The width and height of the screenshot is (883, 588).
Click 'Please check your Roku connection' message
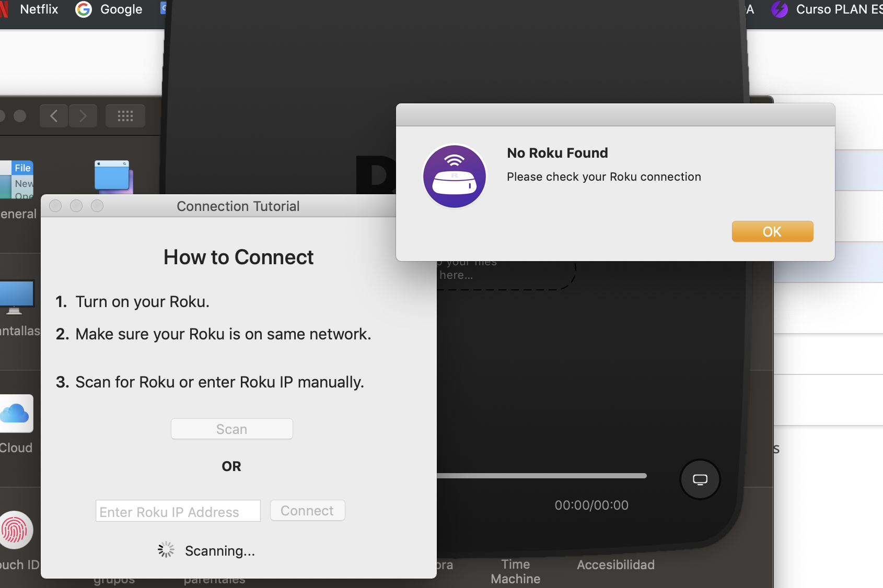pyautogui.click(x=604, y=177)
